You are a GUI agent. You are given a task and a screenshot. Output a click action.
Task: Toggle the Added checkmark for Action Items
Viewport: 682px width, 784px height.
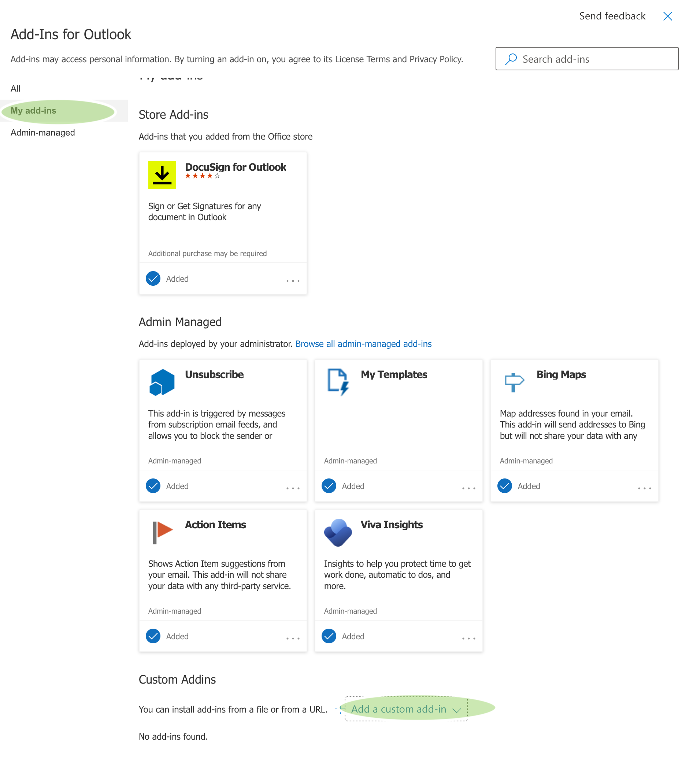pos(153,636)
